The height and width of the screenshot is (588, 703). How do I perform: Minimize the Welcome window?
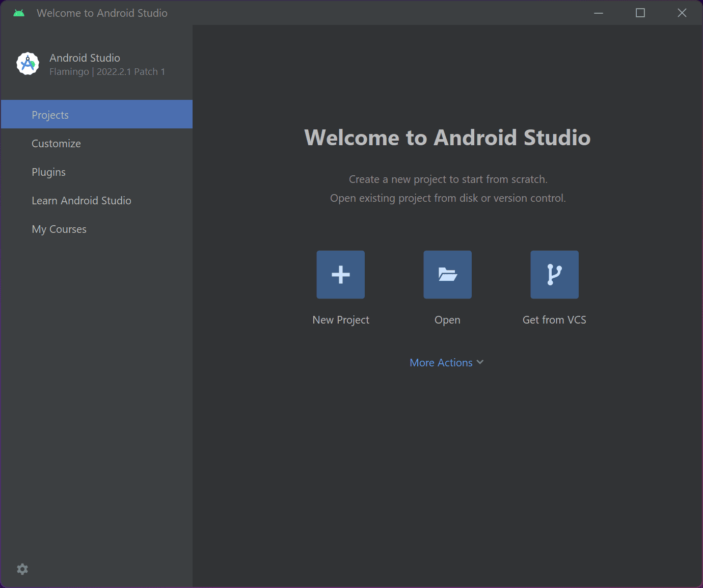coord(599,13)
